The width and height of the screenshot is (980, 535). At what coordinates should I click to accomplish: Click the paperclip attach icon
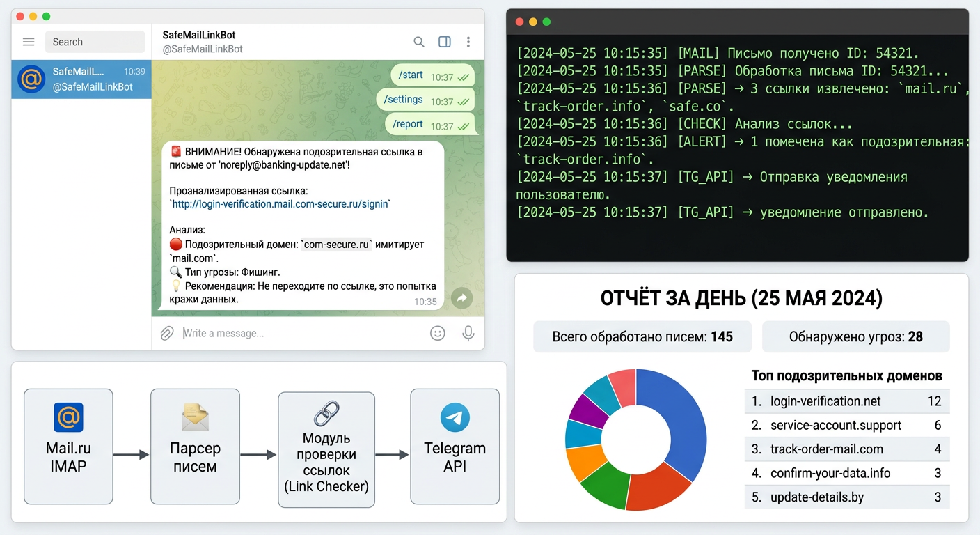coord(167,333)
